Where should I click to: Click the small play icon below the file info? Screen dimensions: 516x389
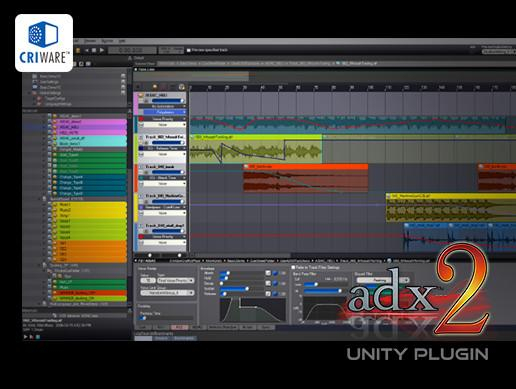[x=25, y=337]
